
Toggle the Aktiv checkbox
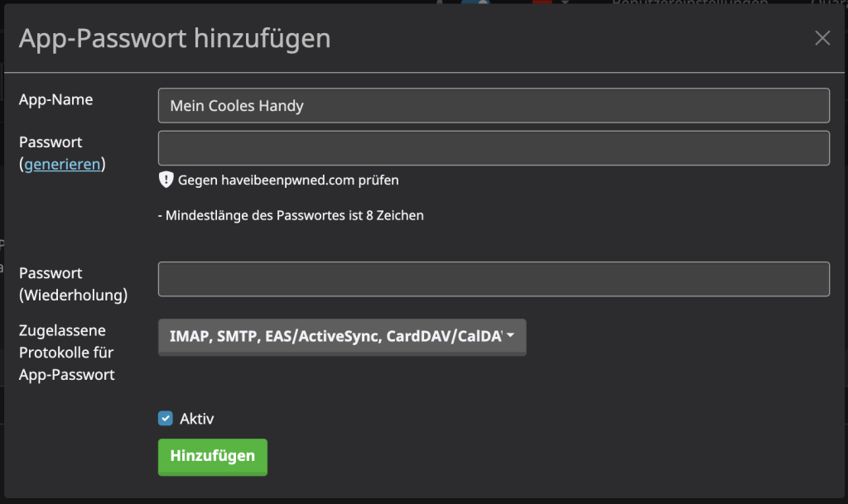click(x=166, y=419)
